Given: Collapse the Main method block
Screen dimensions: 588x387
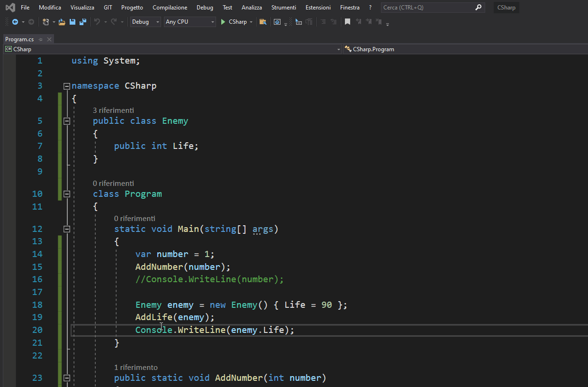Looking at the screenshot, I should click(x=67, y=229).
